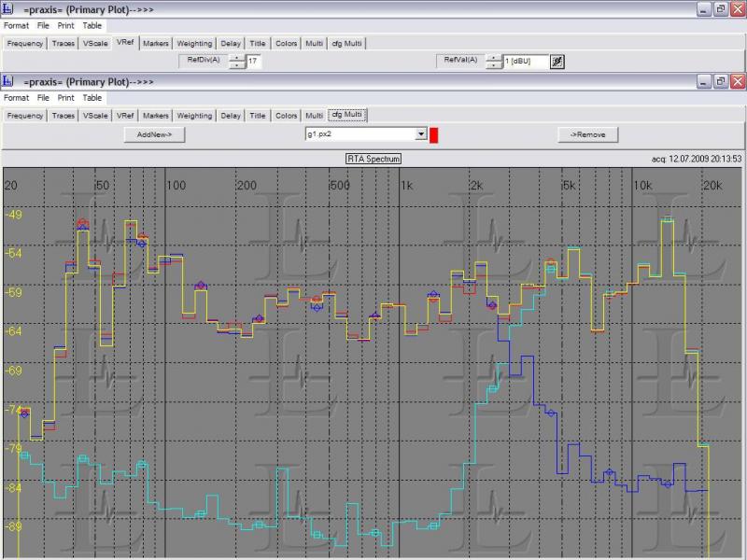Switch to Markers tab in upper window
Viewport: 747px width, 560px height.
click(156, 43)
